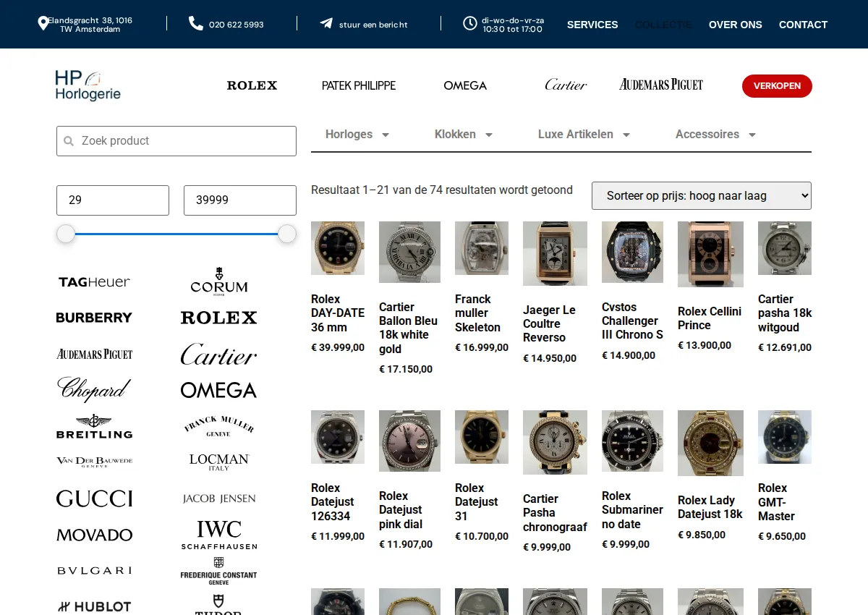The width and height of the screenshot is (868, 615).
Task: Open Rolex Cellini Prince watch thumbnail
Action: point(710,254)
